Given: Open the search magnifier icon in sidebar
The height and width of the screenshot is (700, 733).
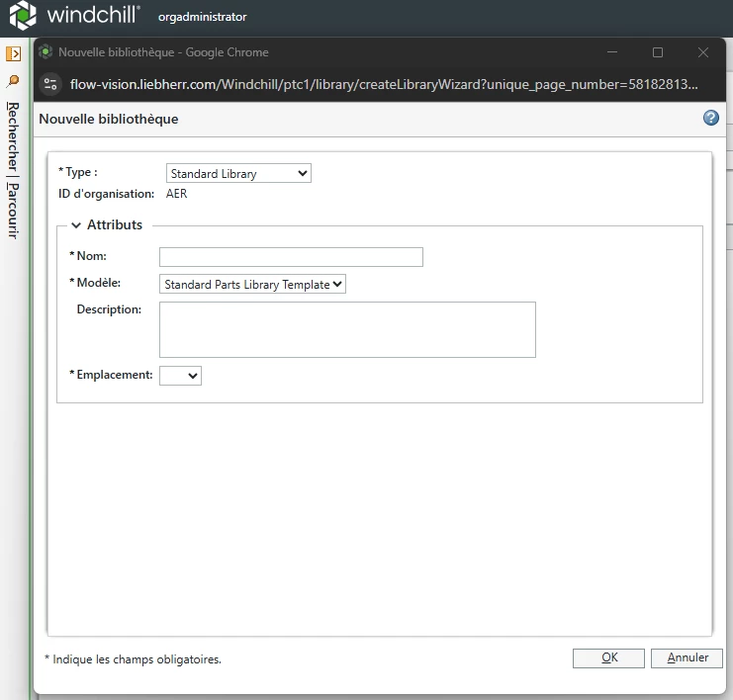Looking at the screenshot, I should (x=13, y=81).
